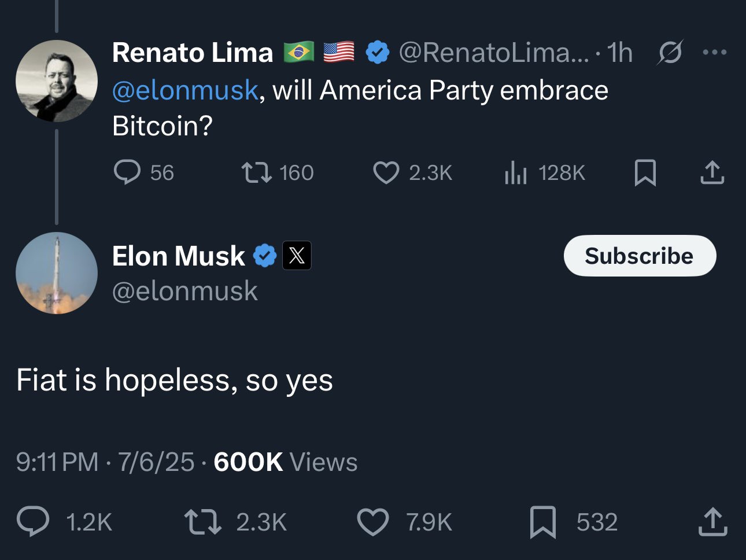Repost Elon Musk's Fiat is hopeless post
The width and height of the screenshot is (746, 560).
tap(202, 522)
